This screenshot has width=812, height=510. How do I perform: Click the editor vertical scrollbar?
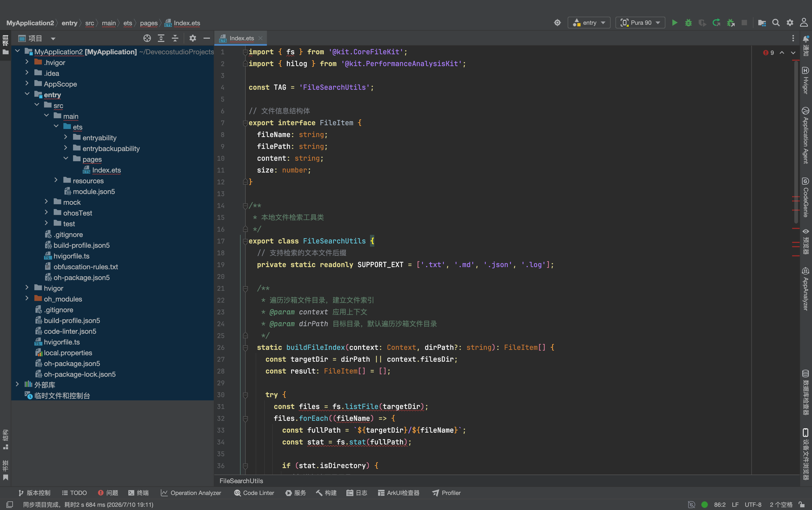796,142
